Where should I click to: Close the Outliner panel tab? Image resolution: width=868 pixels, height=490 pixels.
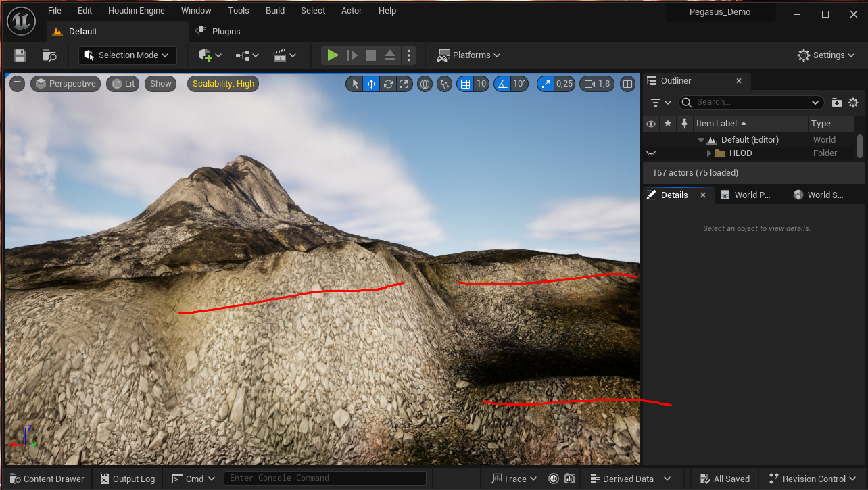pyautogui.click(x=738, y=81)
